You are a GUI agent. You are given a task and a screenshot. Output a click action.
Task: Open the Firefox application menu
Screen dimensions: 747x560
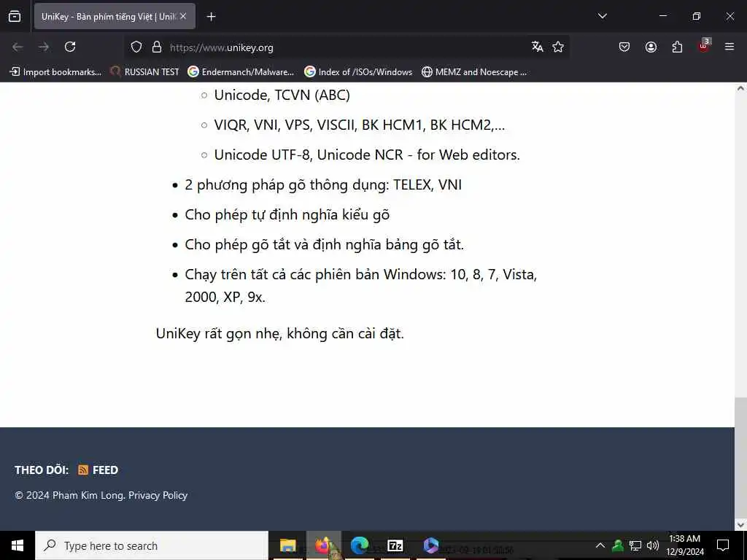(729, 47)
